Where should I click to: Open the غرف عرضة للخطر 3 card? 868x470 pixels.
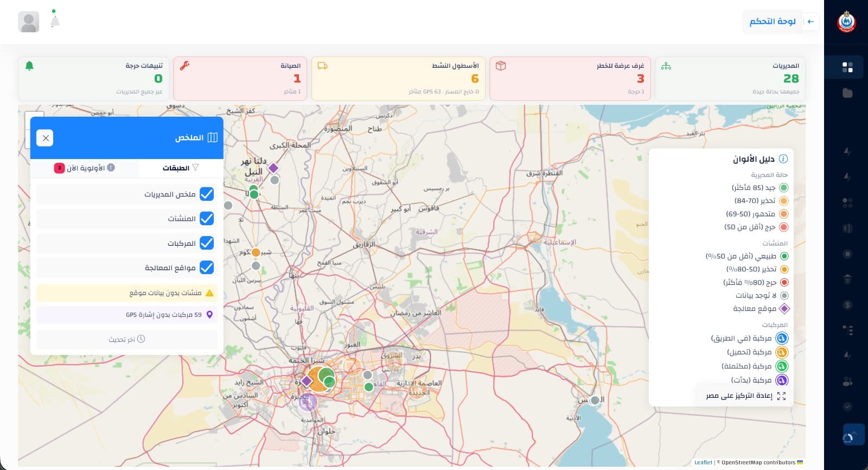pyautogui.click(x=570, y=79)
